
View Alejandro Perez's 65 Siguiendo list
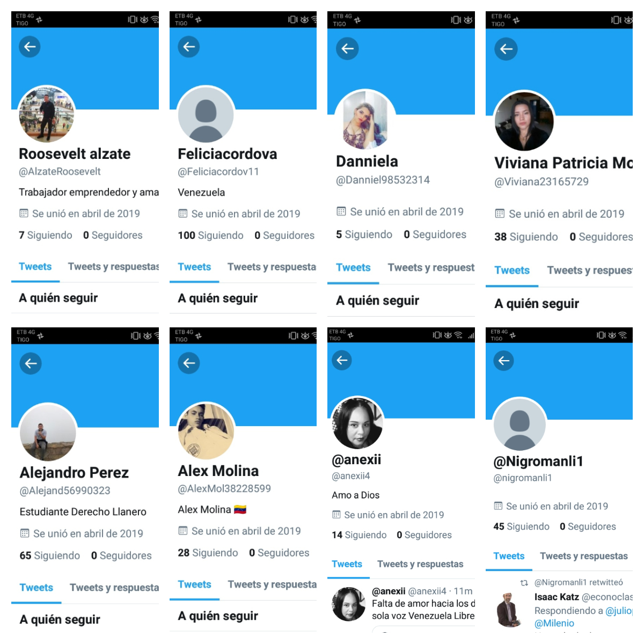pos(50,555)
